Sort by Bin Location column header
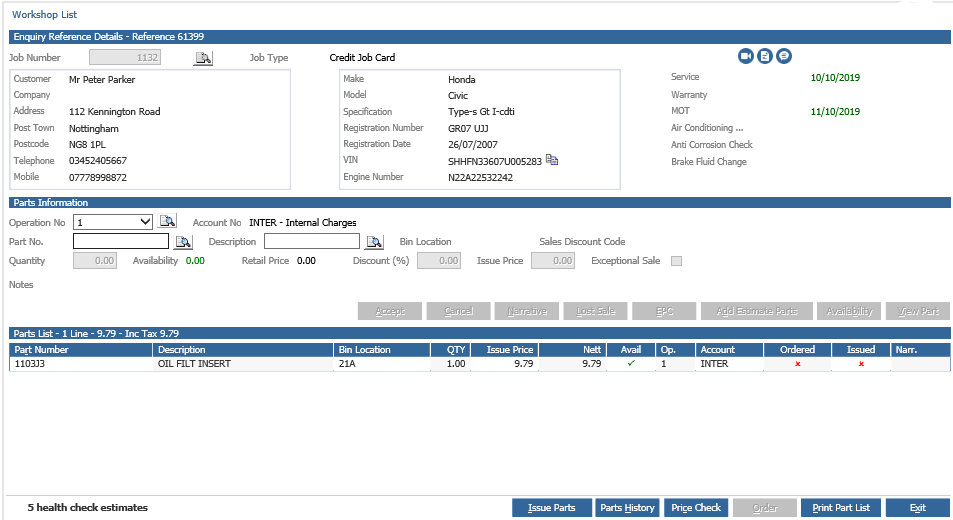 pos(382,350)
